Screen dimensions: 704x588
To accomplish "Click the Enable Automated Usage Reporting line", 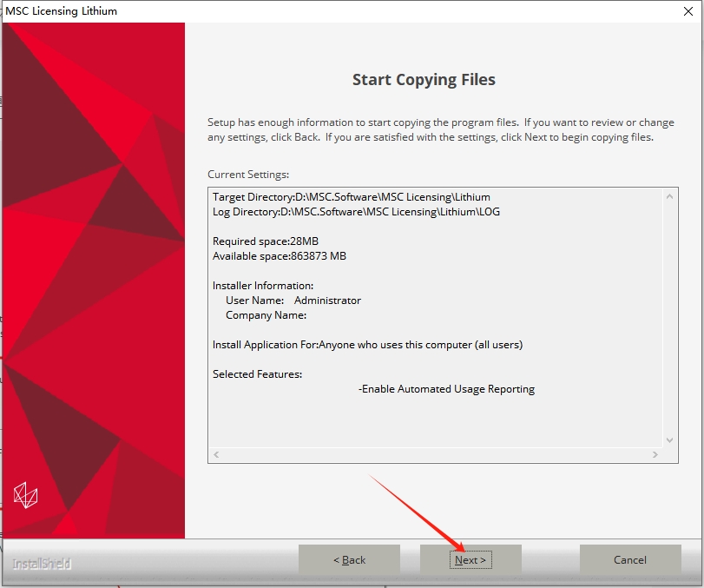I will coord(446,389).
